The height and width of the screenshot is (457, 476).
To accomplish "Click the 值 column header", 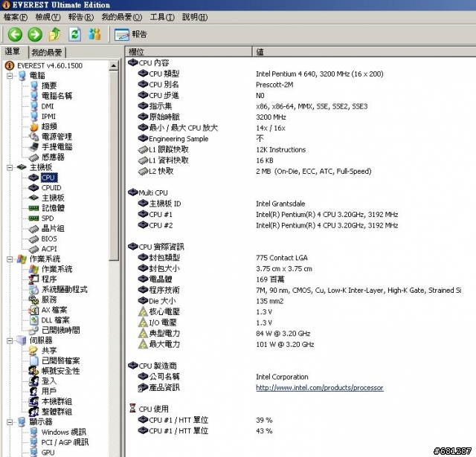I will 364,51.
